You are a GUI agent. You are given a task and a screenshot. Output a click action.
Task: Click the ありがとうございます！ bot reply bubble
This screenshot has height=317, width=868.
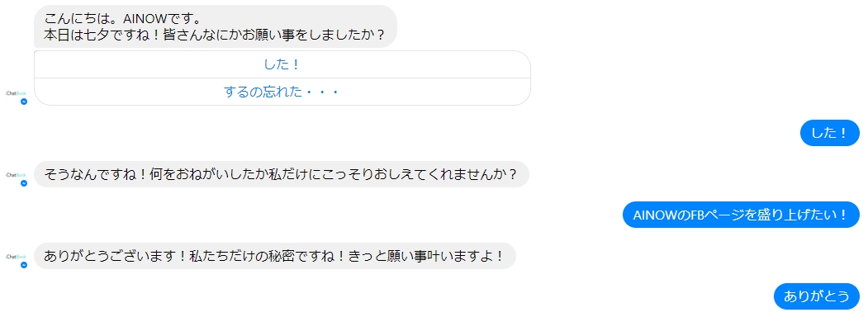point(274,256)
